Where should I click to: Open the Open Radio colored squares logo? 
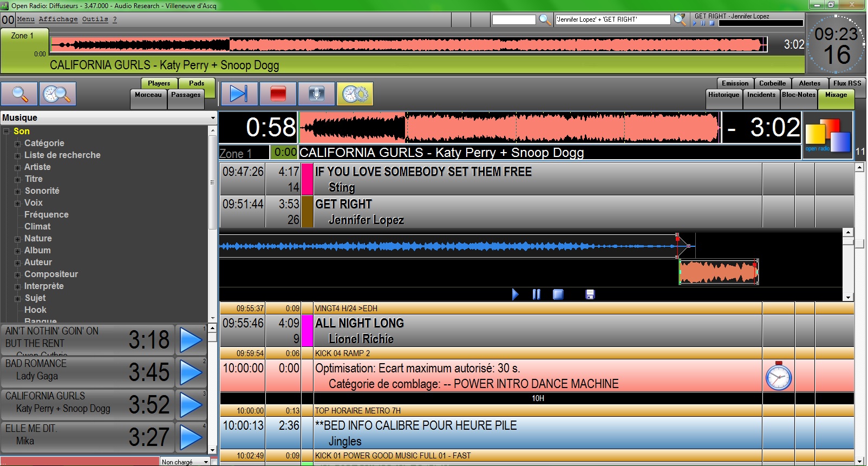click(827, 135)
